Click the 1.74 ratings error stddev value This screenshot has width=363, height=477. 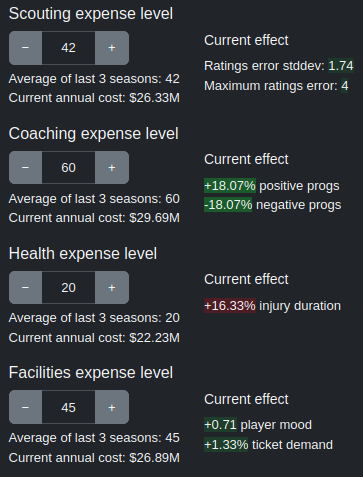(341, 66)
